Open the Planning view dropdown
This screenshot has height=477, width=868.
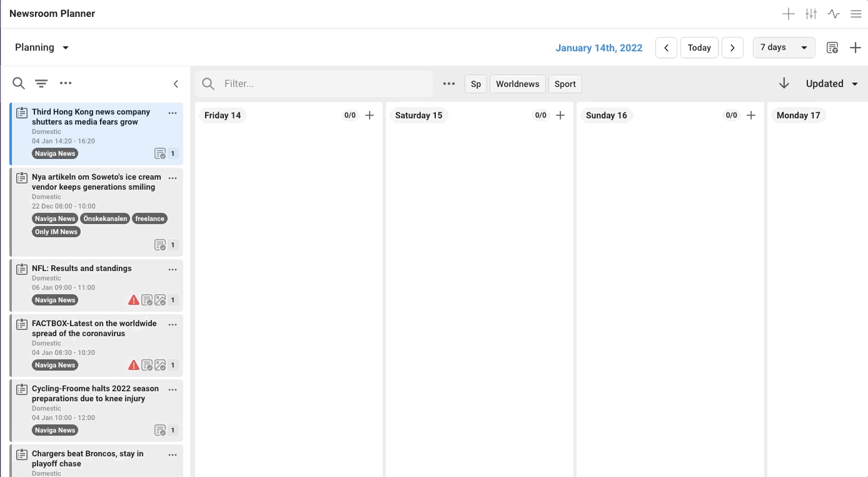[x=42, y=48]
